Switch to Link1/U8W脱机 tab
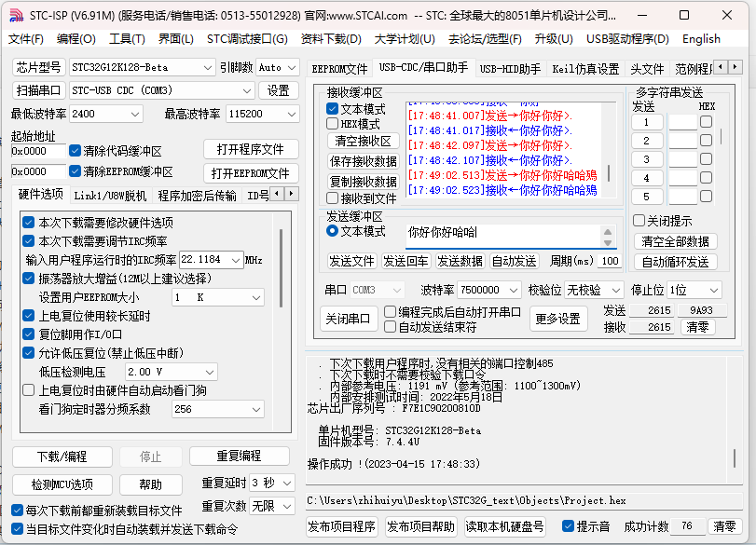 [110, 195]
